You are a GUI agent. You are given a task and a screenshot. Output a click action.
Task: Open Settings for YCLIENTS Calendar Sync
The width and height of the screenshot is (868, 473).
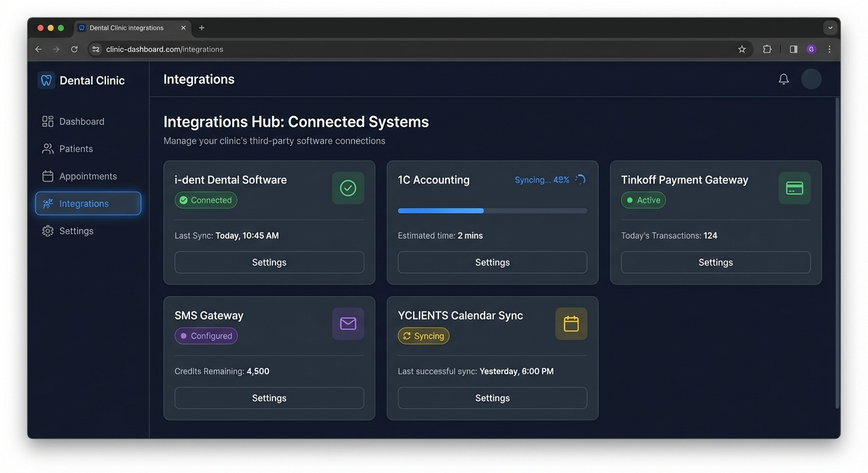pyautogui.click(x=492, y=398)
